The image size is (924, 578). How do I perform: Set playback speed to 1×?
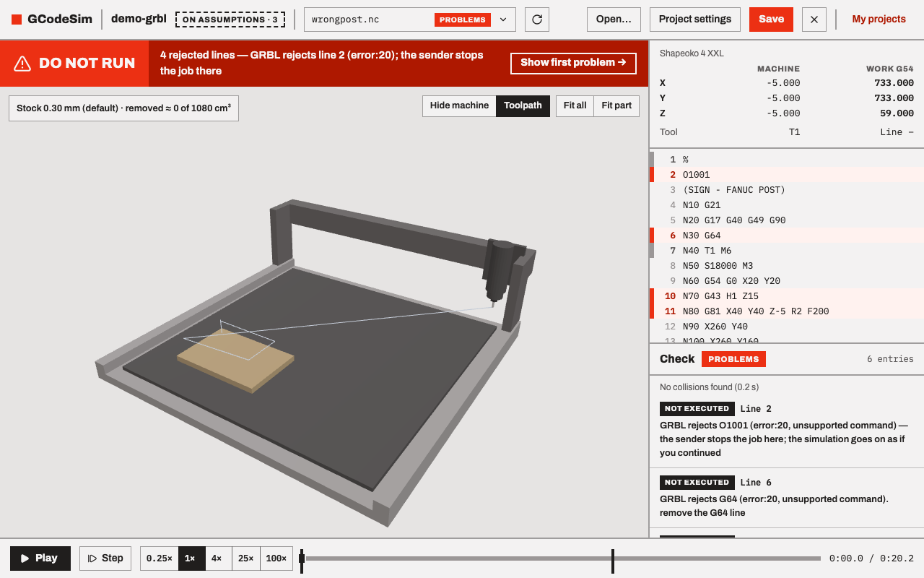[x=191, y=558]
